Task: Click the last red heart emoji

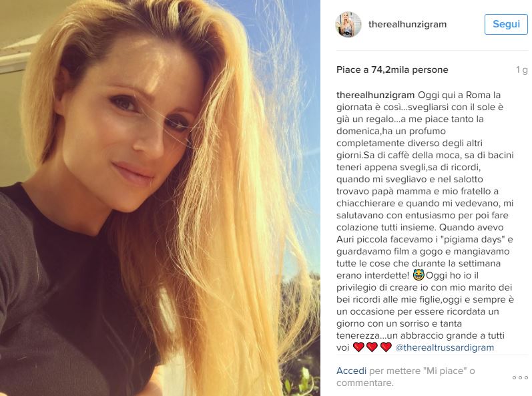Action: point(386,347)
